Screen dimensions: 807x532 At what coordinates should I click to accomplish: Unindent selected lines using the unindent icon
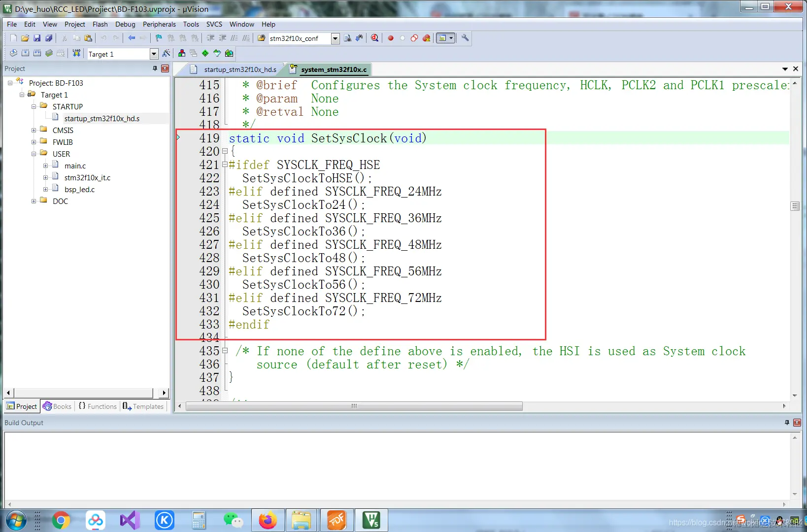click(x=222, y=38)
